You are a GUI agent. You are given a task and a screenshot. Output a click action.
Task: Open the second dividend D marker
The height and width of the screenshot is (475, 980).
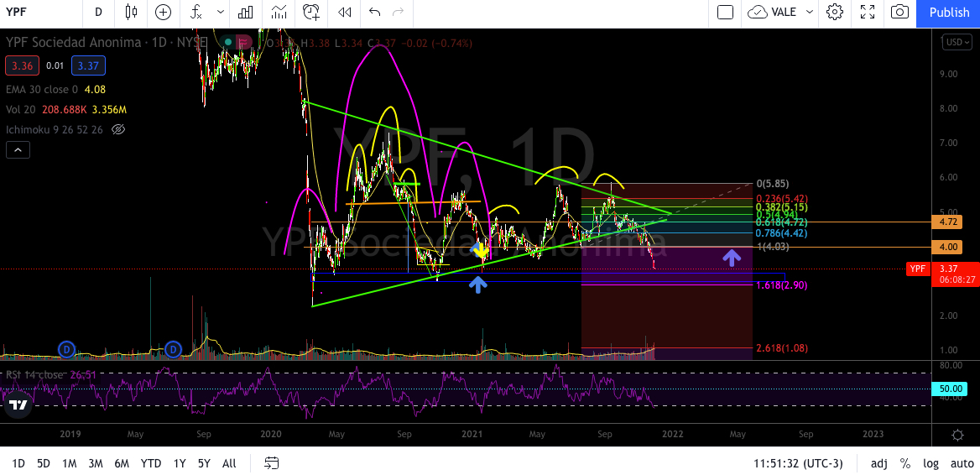click(173, 349)
